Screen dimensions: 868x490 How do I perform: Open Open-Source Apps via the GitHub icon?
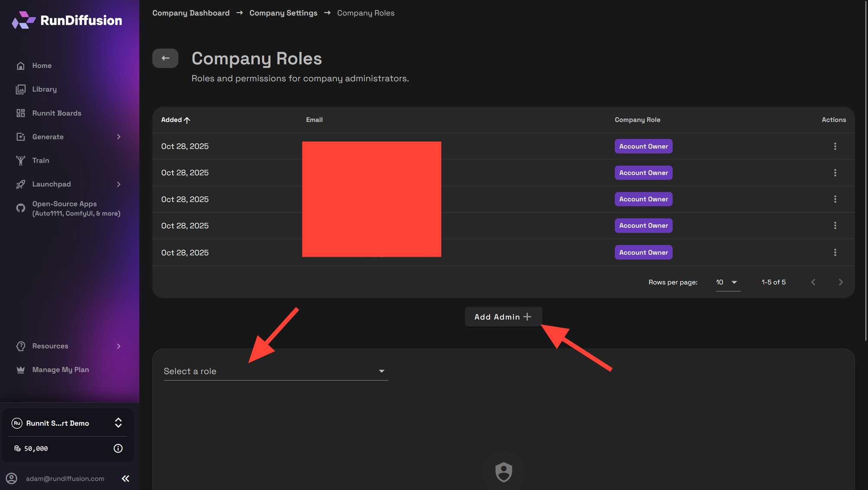click(x=20, y=208)
